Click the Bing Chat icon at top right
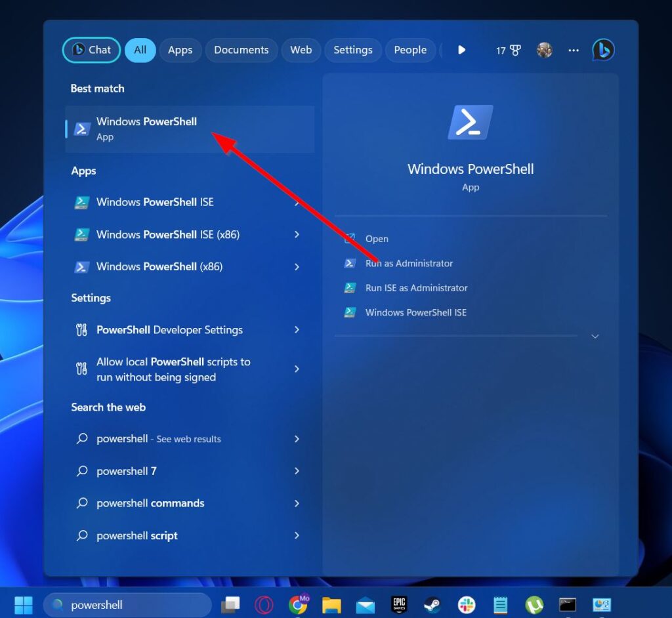672x618 pixels. [603, 50]
